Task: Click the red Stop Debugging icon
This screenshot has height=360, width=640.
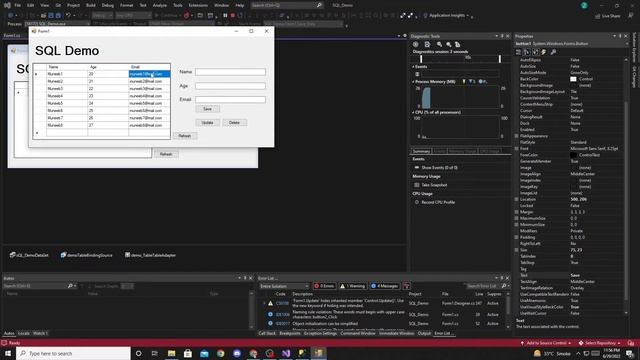Action: (x=233, y=16)
